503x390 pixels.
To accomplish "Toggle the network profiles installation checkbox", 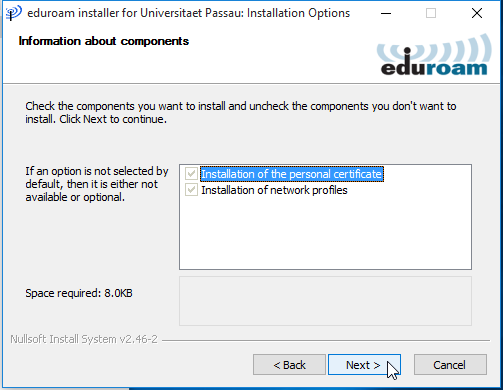I will (191, 190).
